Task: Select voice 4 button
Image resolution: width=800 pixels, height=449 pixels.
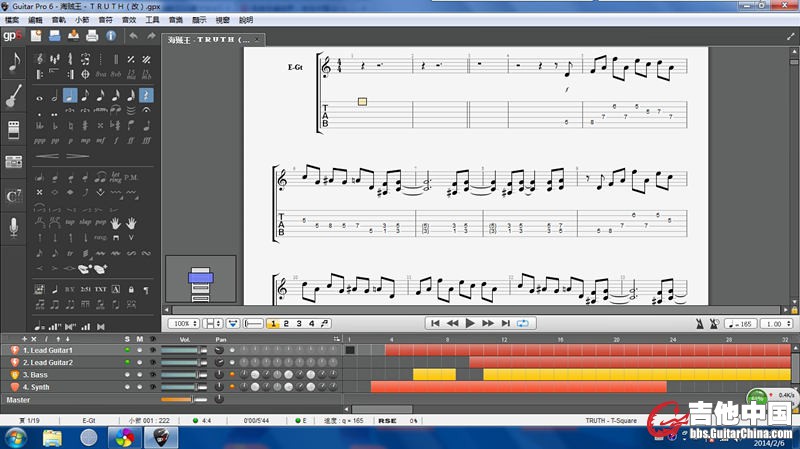Action: tap(312, 323)
